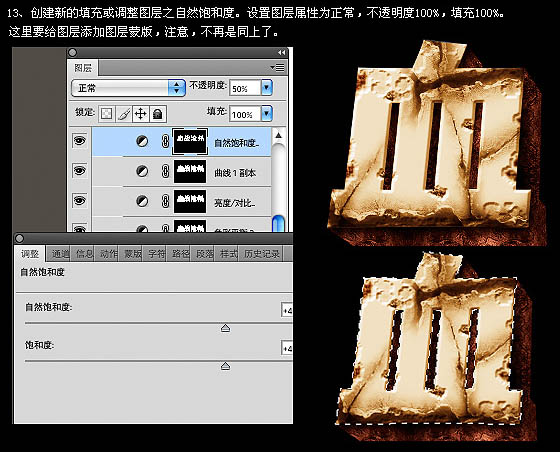Toggle lock image pixels brush icon
560x452 pixels.
(123, 114)
